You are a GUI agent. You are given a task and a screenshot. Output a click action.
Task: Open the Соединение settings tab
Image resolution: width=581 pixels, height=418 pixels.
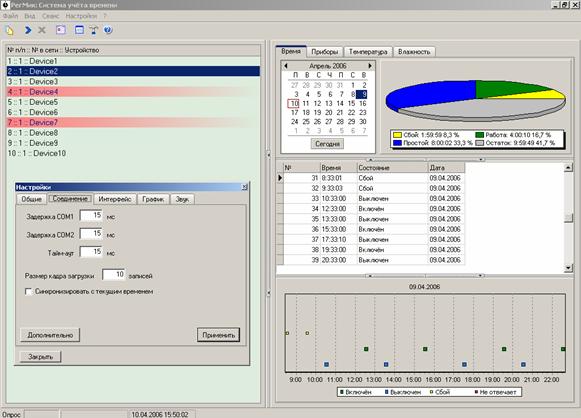tap(70, 199)
